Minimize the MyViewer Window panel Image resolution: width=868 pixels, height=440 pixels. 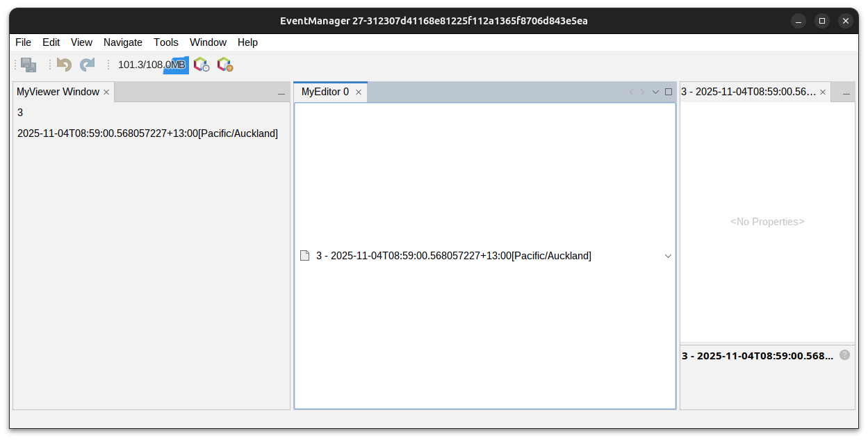(x=281, y=93)
